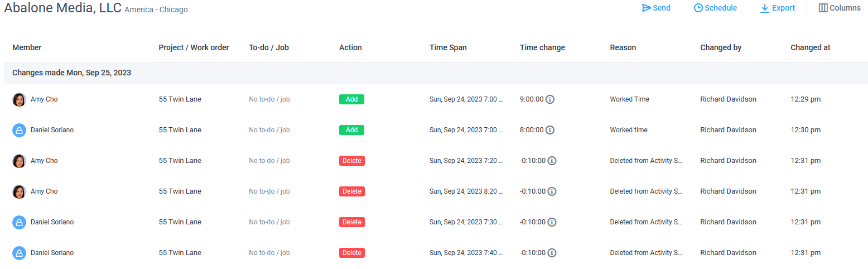The image size is (868, 269).
Task: Click the Member column header
Action: click(x=27, y=47)
